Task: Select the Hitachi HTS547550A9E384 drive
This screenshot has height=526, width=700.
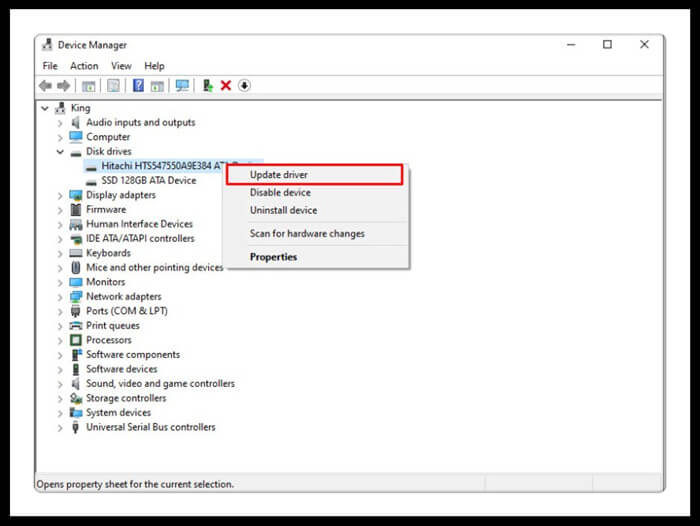Action: pyautogui.click(x=163, y=166)
